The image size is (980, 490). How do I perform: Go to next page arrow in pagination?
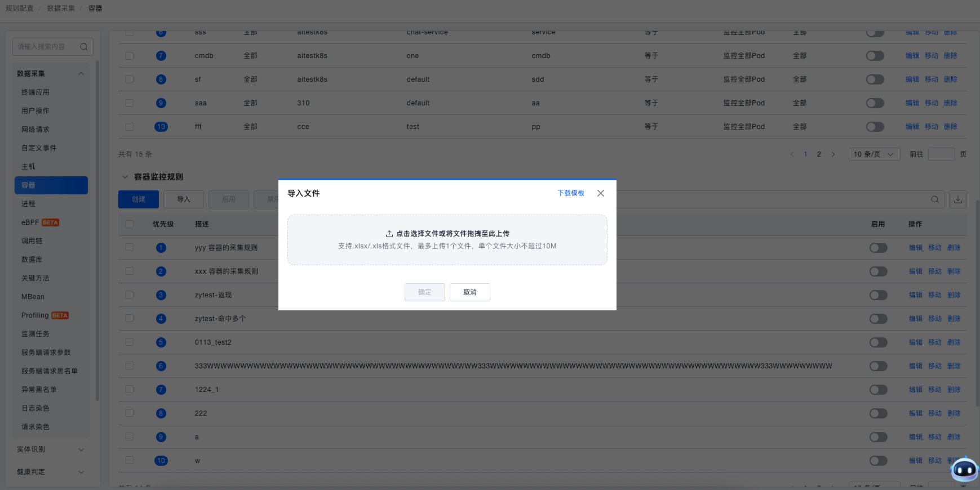833,154
